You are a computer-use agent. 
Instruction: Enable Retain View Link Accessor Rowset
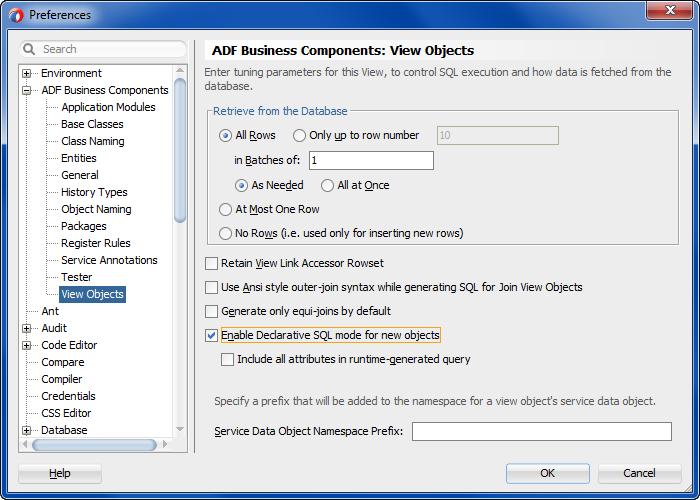[x=211, y=263]
